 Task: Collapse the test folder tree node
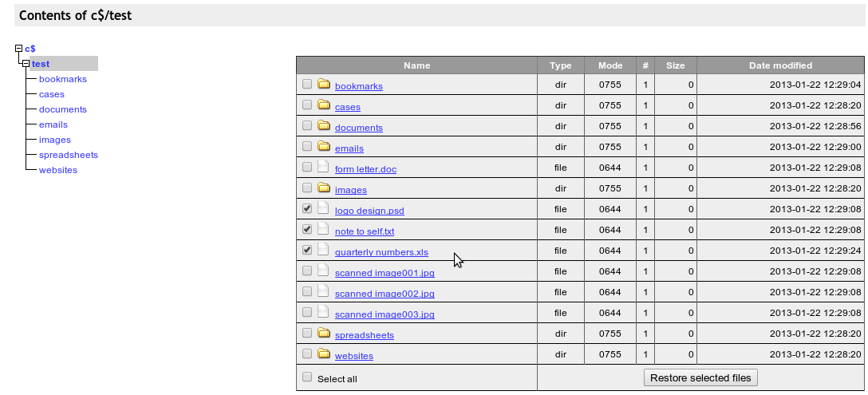pos(26,64)
